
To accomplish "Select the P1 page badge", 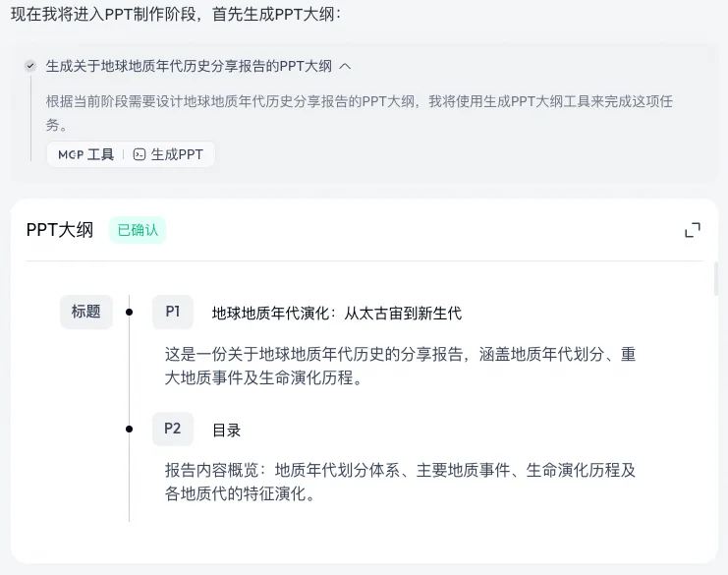I will point(173,312).
